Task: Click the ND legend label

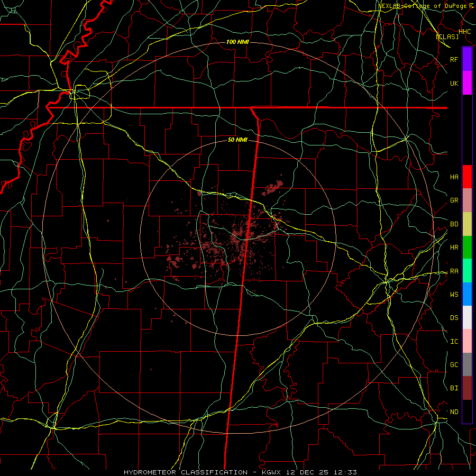Action: pos(454,411)
